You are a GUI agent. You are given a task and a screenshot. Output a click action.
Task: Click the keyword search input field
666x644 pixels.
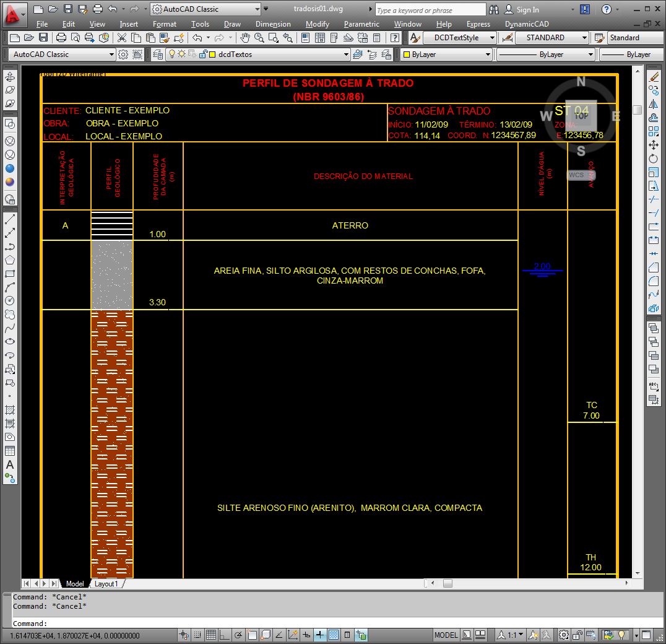coord(430,10)
